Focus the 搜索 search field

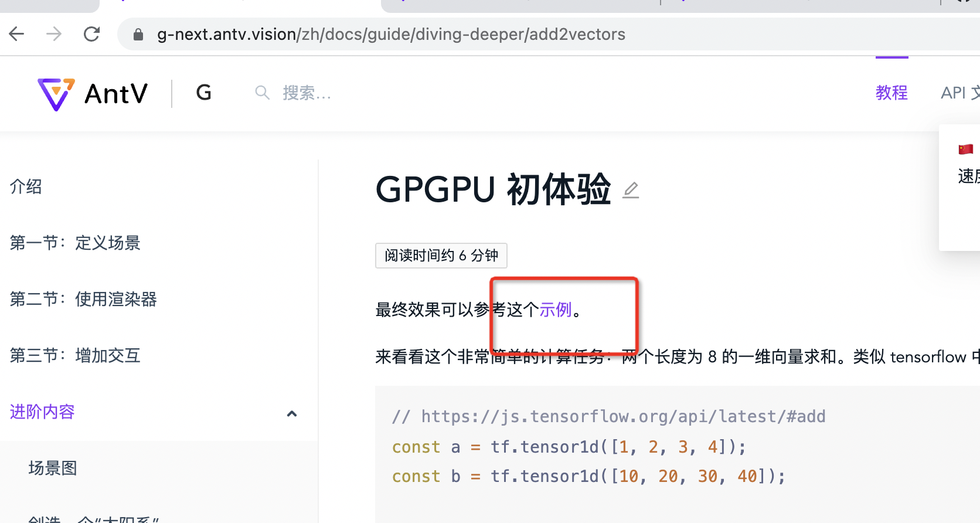point(307,93)
